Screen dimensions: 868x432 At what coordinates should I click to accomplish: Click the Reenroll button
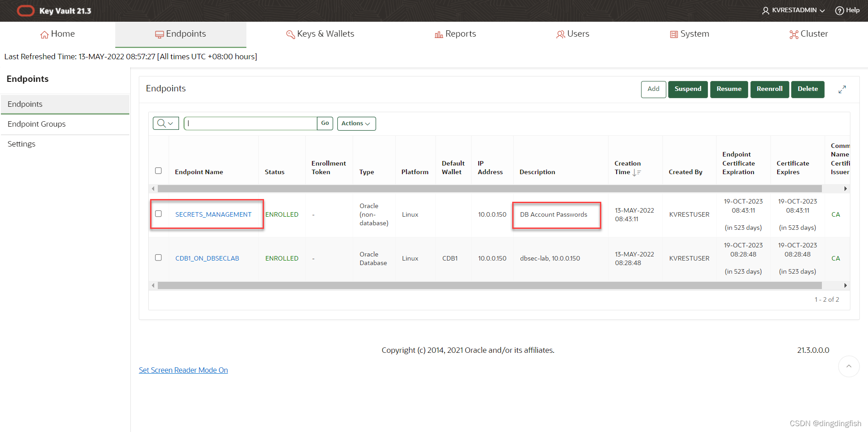pyautogui.click(x=769, y=89)
